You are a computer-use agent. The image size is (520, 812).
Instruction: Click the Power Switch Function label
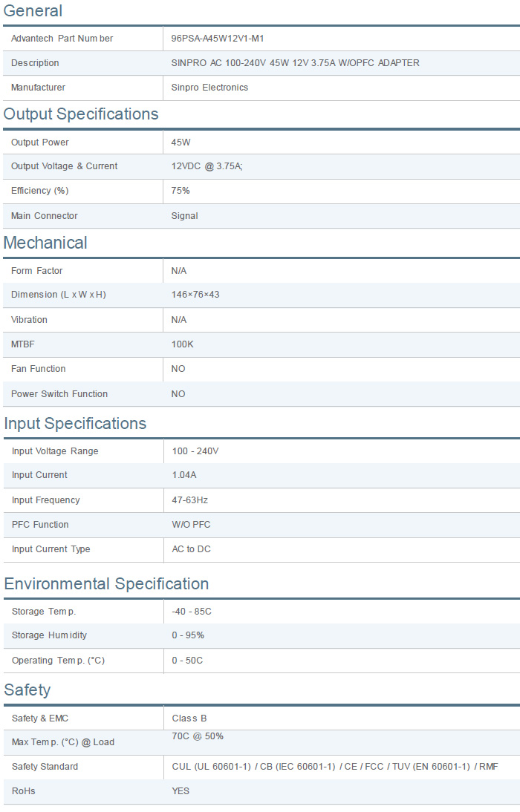pyautogui.click(x=59, y=394)
